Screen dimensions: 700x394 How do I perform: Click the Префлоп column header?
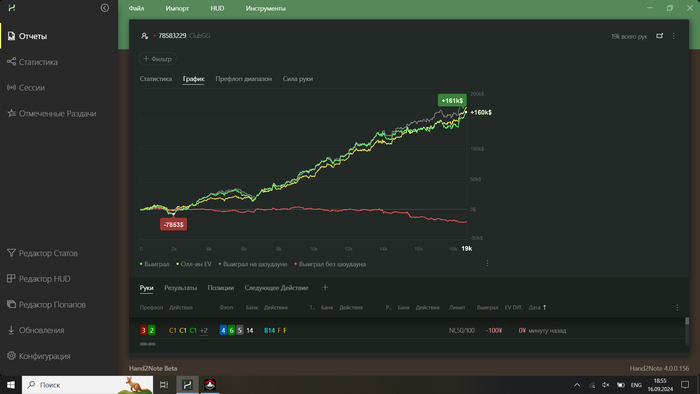point(151,307)
